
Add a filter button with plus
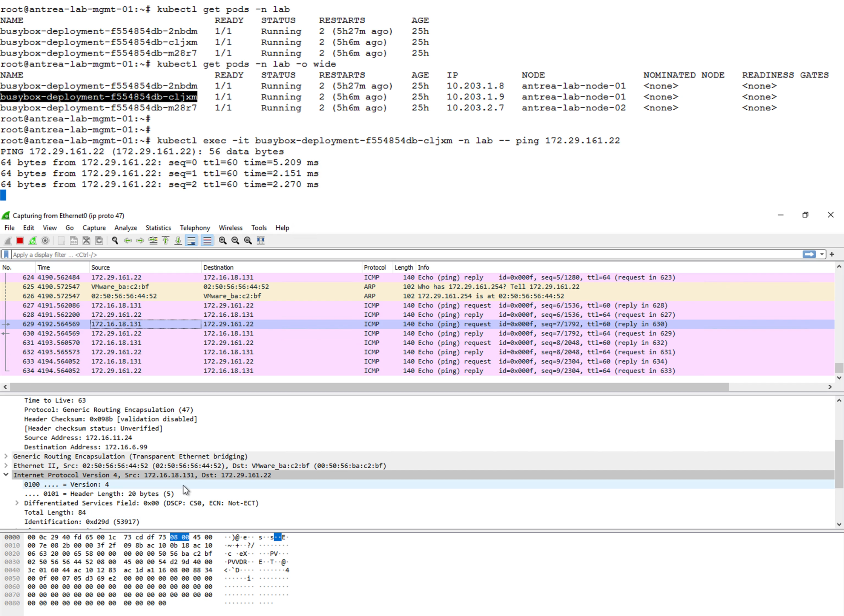[832, 254]
